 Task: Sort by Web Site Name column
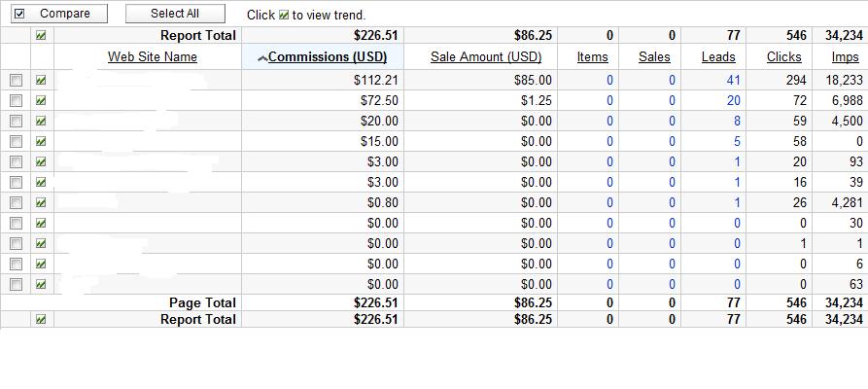coord(153,57)
